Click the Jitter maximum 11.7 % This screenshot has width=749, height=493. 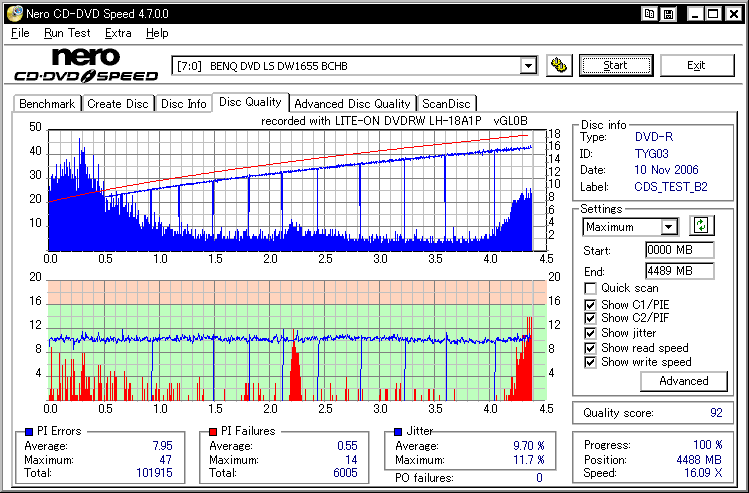click(529, 460)
